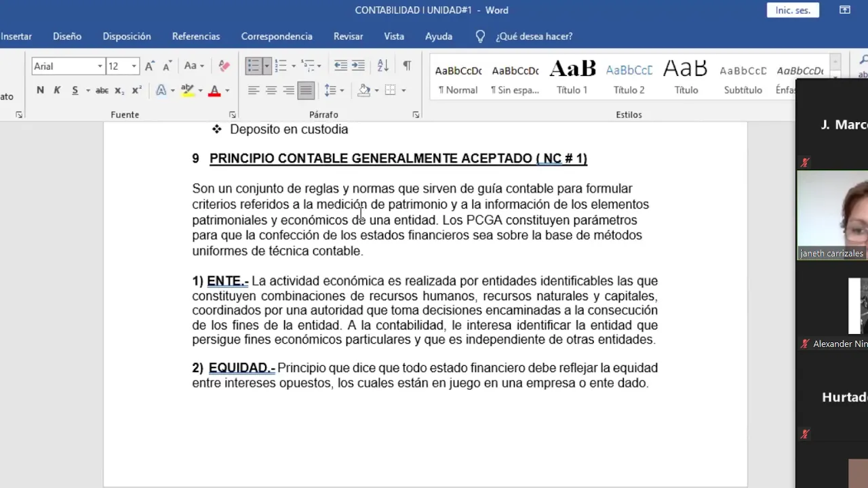This screenshot has height=488, width=868.
Task: Toggle bold (N) formatting
Action: point(40,90)
